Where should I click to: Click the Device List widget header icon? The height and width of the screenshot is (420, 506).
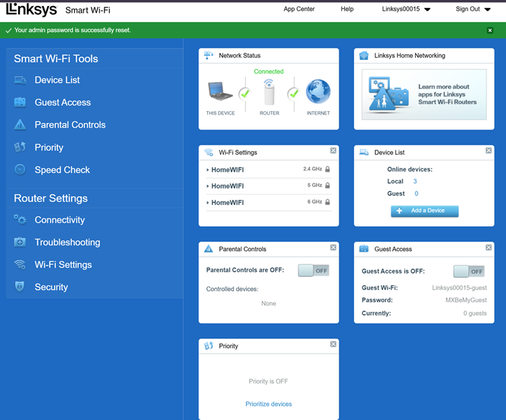364,152
